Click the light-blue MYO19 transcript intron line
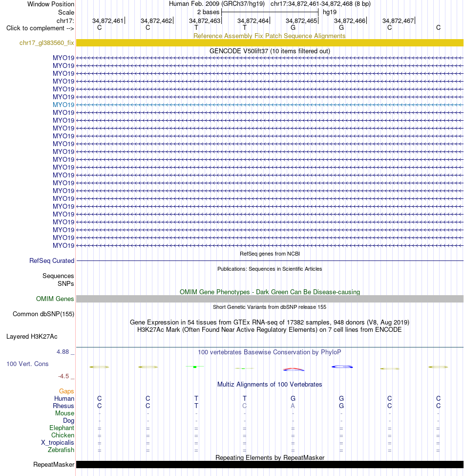The width and height of the screenshot is (464, 476). tap(270, 105)
